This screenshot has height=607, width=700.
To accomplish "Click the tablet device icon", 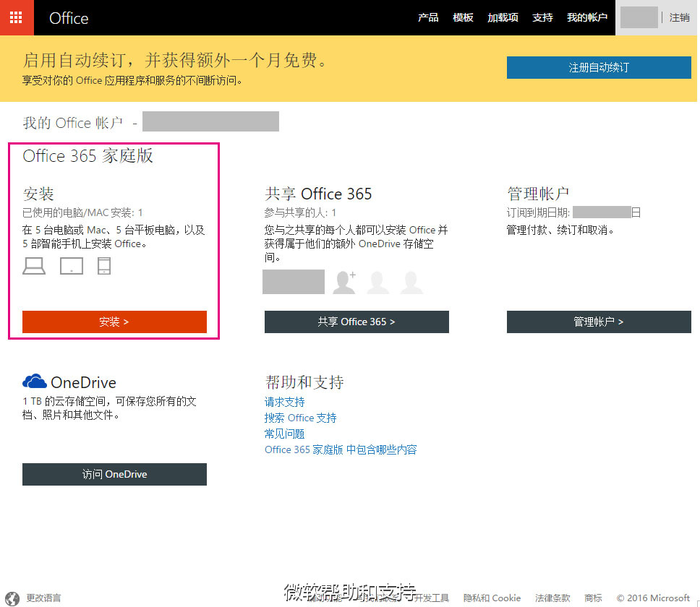I will 72,266.
